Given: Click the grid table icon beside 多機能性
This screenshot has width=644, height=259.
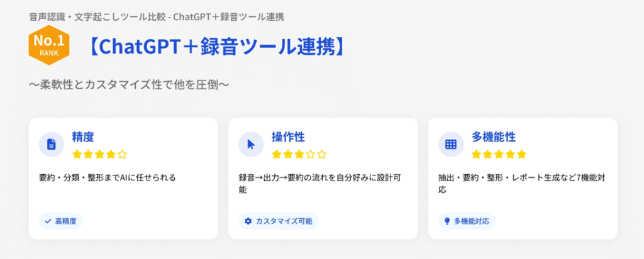Looking at the screenshot, I should pos(450,145).
